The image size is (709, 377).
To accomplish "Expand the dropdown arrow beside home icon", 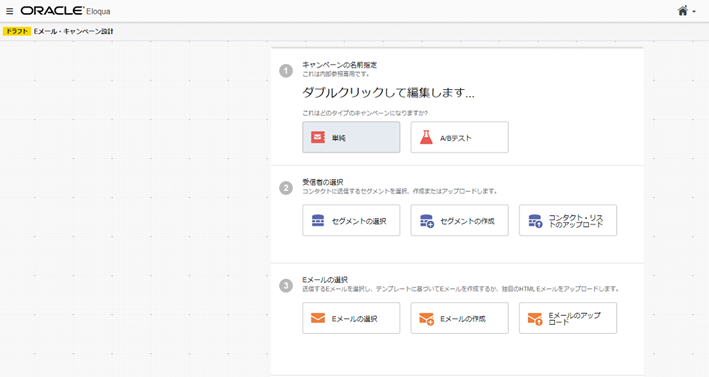I will (694, 12).
